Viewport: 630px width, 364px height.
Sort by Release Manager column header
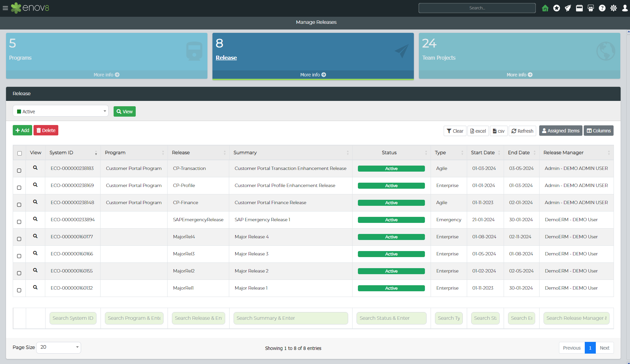(576, 153)
